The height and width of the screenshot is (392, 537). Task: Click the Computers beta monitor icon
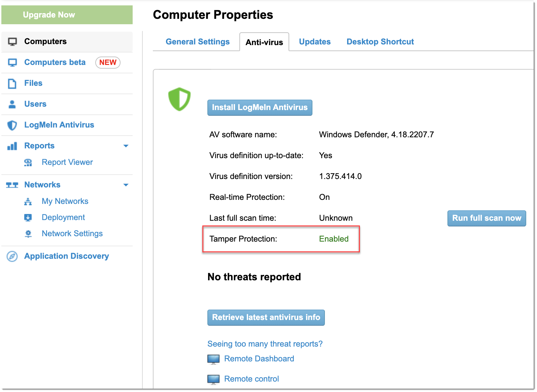(12, 63)
